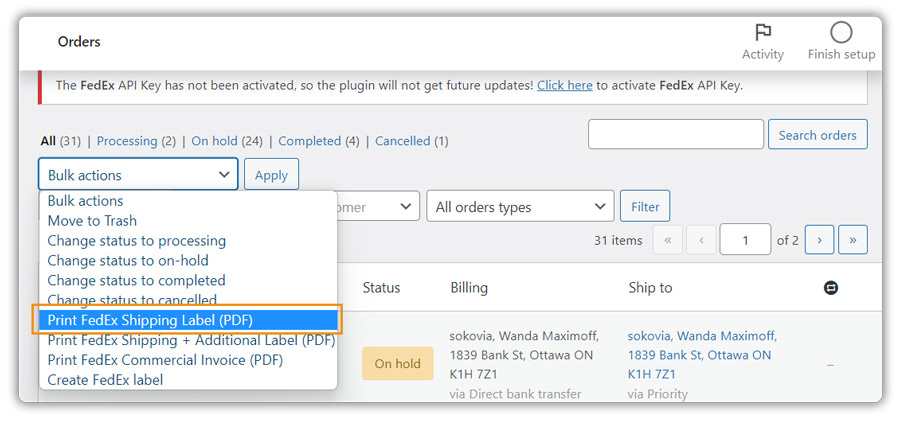Viewport: 900px width, 421px height.
Task: Follow the Click here activation link
Action: (565, 85)
